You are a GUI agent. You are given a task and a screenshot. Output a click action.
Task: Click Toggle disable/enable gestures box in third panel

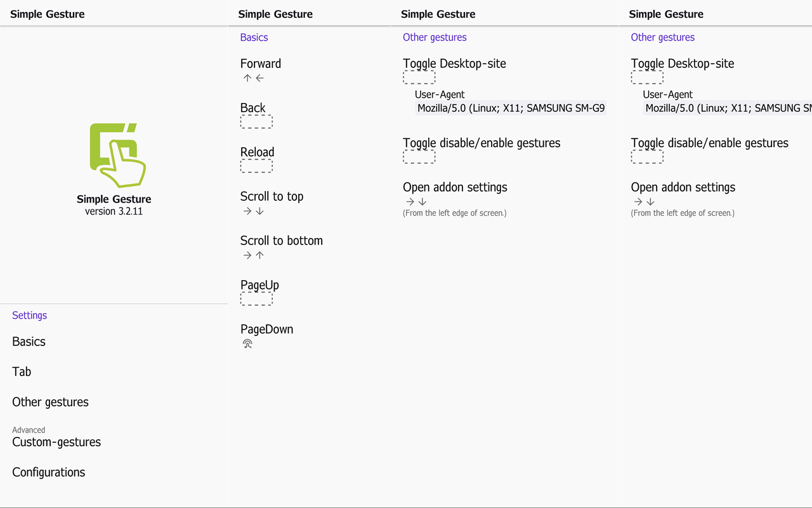click(x=419, y=157)
